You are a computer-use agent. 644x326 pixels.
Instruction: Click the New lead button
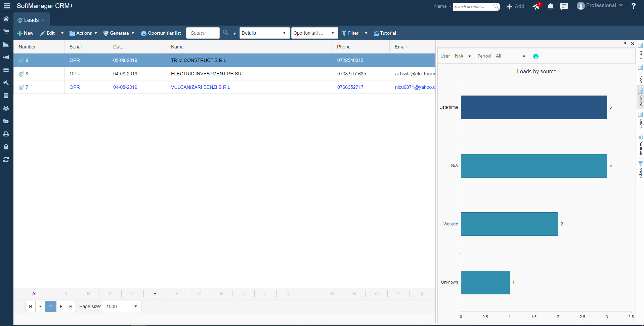pyautogui.click(x=25, y=33)
